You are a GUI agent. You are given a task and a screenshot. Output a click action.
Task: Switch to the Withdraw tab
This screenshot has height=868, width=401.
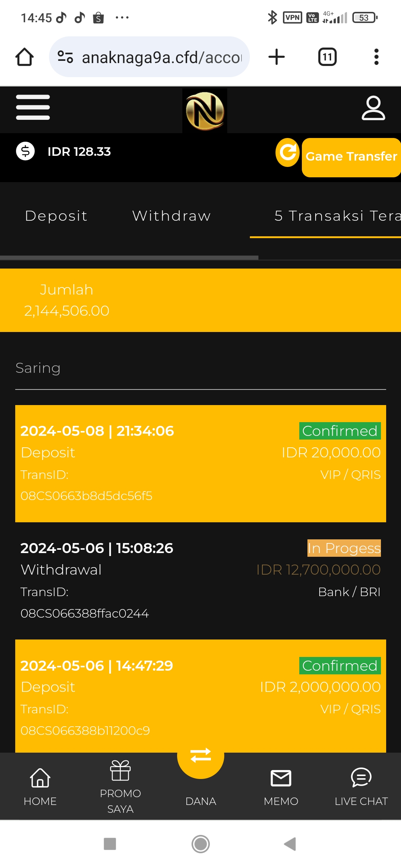point(172,216)
